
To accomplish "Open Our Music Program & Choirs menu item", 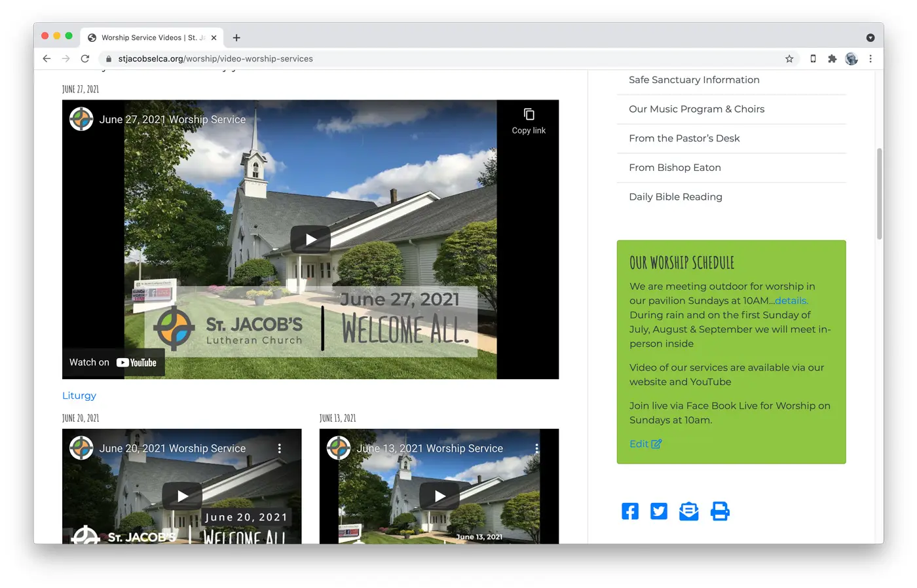I will click(697, 109).
